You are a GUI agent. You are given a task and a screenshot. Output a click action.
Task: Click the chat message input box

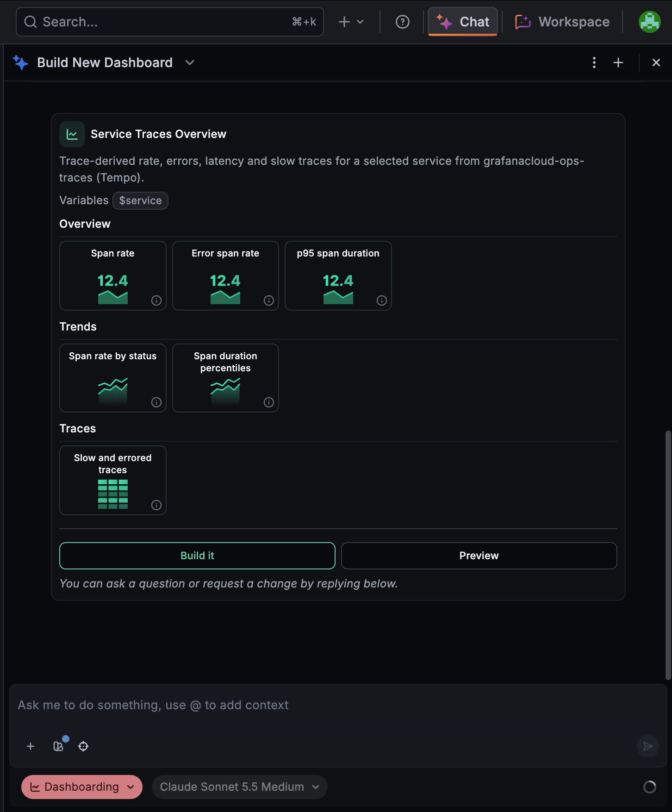pos(338,705)
